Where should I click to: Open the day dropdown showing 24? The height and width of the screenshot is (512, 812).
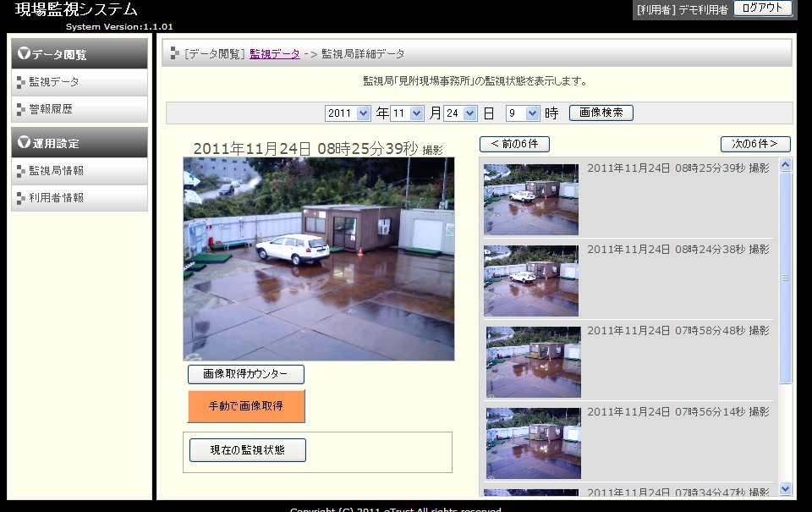460,113
